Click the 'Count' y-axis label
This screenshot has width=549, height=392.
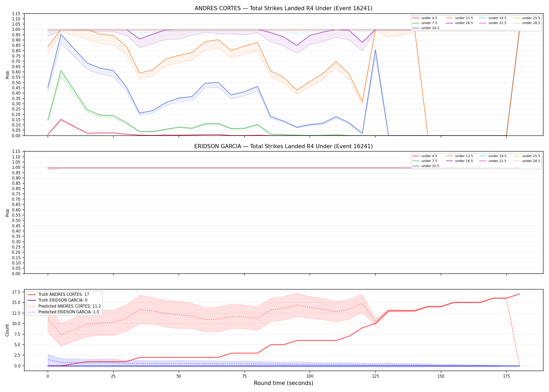pyautogui.click(x=7, y=330)
